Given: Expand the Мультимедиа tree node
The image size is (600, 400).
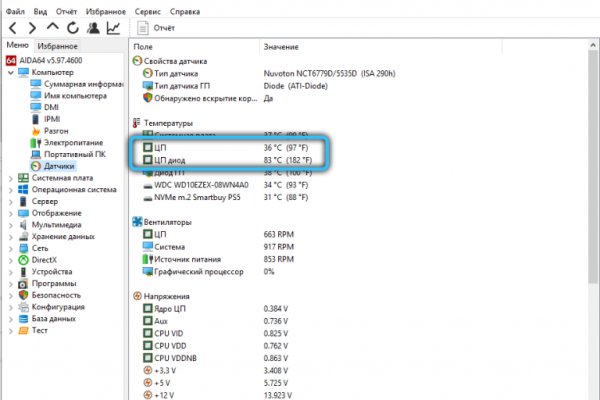Looking at the screenshot, I should 11,224.
